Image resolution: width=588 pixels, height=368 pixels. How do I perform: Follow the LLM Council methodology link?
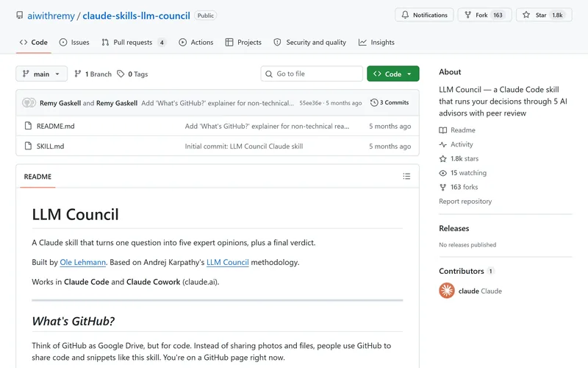tap(228, 262)
